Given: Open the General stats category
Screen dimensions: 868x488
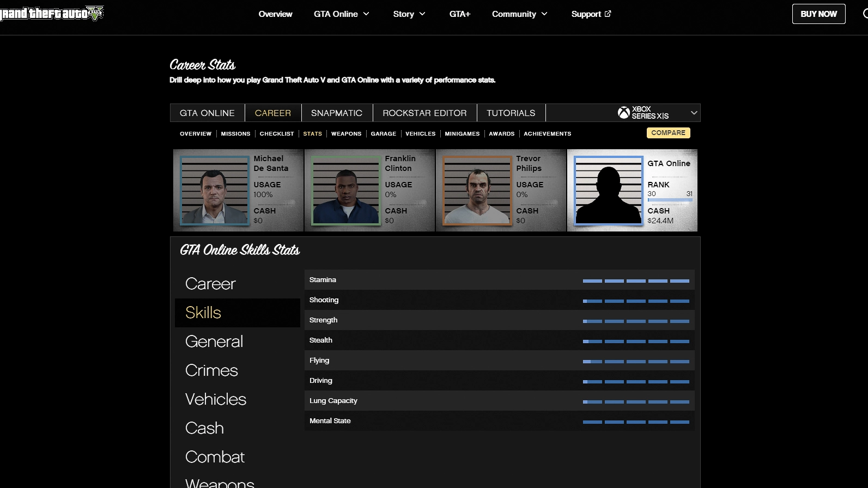Looking at the screenshot, I should (x=214, y=341).
